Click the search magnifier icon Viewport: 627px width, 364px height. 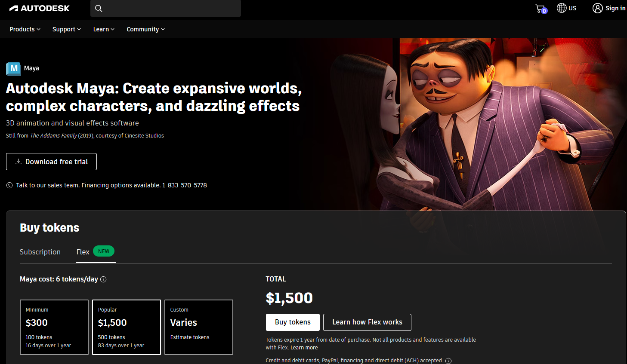coord(99,8)
